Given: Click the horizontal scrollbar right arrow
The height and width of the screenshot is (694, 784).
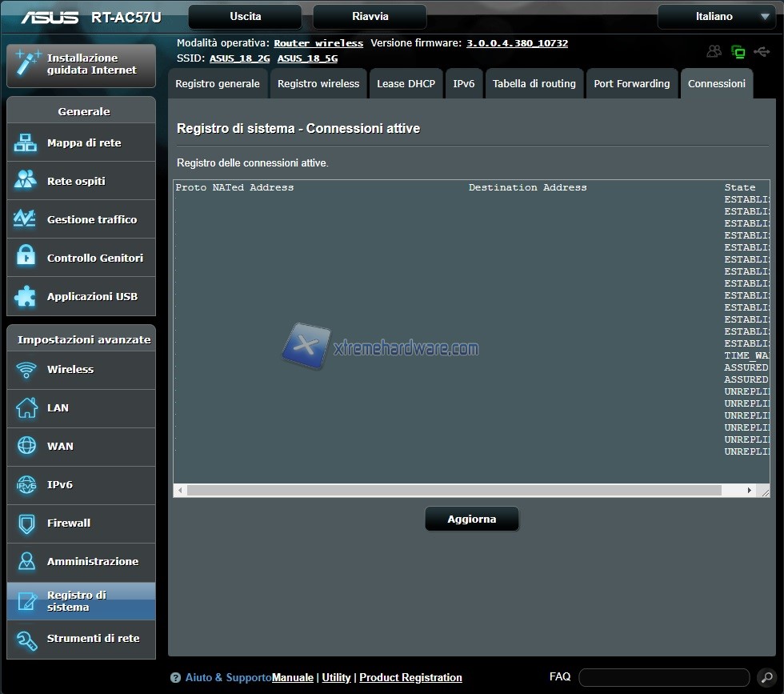Looking at the screenshot, I should (750, 490).
